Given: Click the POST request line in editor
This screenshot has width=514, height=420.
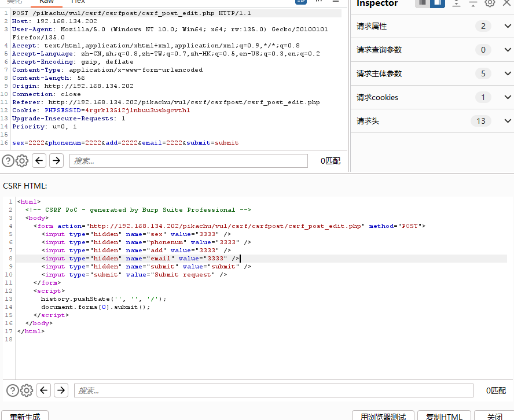Looking at the screenshot, I should pyautogui.click(x=131, y=13).
